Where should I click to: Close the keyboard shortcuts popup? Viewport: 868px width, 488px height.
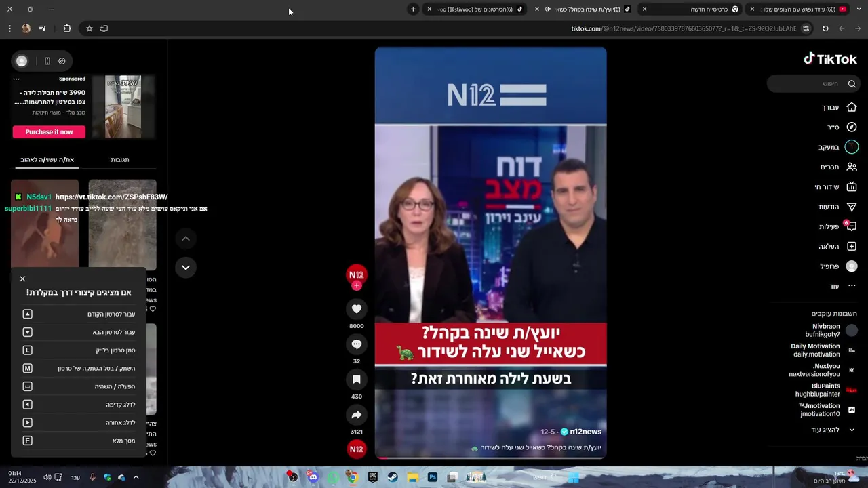(x=22, y=279)
